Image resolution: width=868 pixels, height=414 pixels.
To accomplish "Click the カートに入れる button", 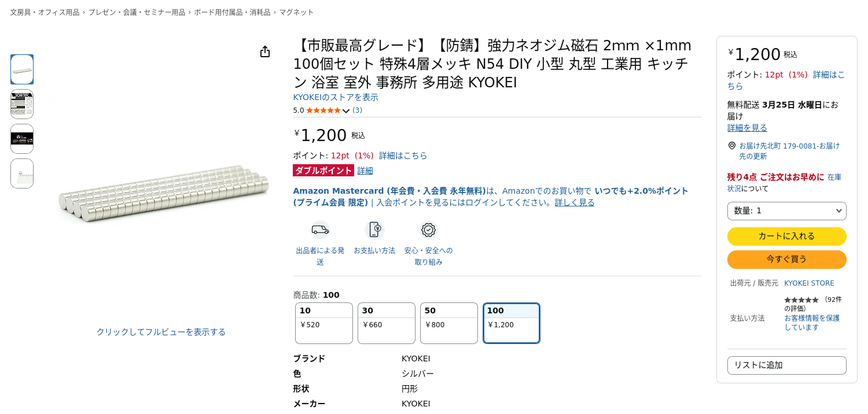I will pyautogui.click(x=786, y=236).
